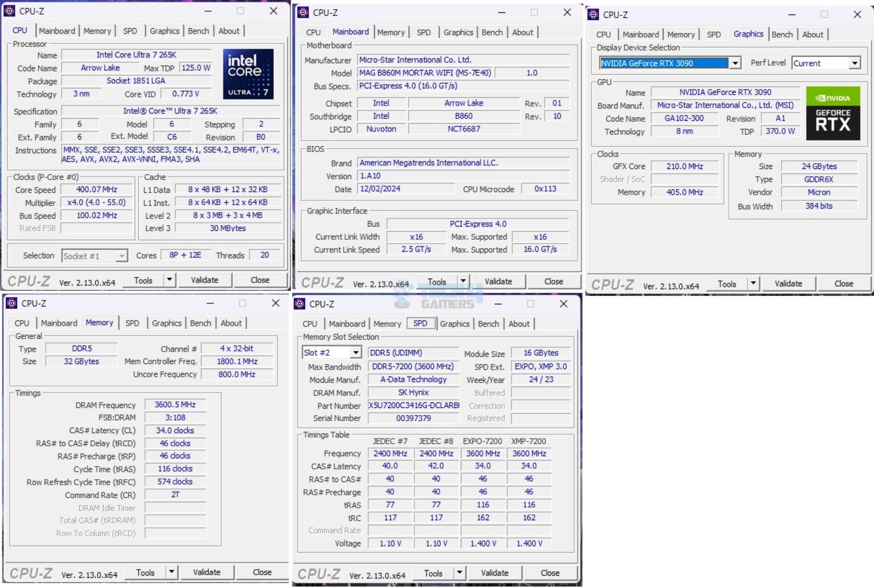Viewport: 874px width, 588px height.
Task: Click the XMP-7200 voltage 1.400 V cell
Action: point(529,543)
